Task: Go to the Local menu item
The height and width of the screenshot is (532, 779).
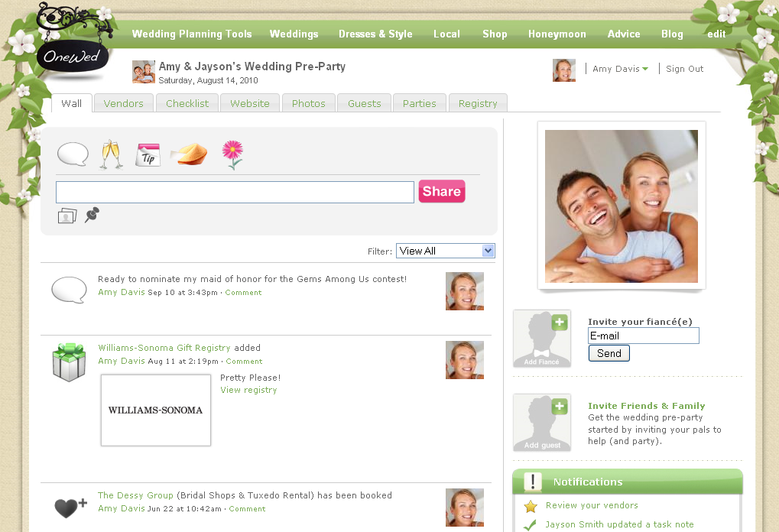Action: (x=446, y=34)
